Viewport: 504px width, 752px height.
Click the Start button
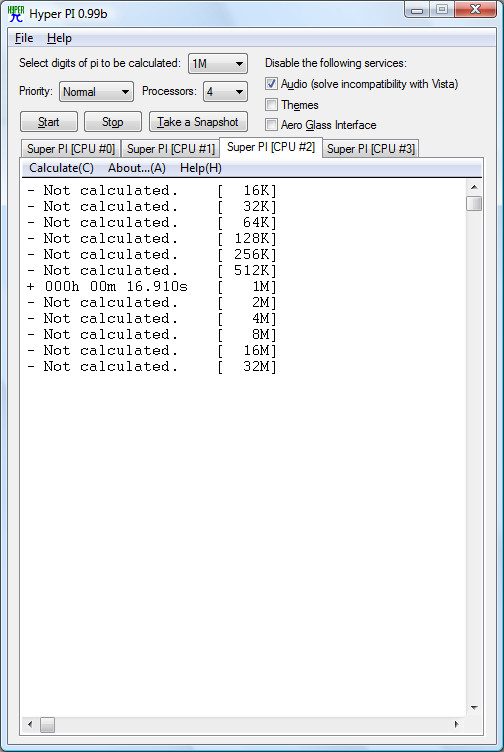[x=49, y=122]
